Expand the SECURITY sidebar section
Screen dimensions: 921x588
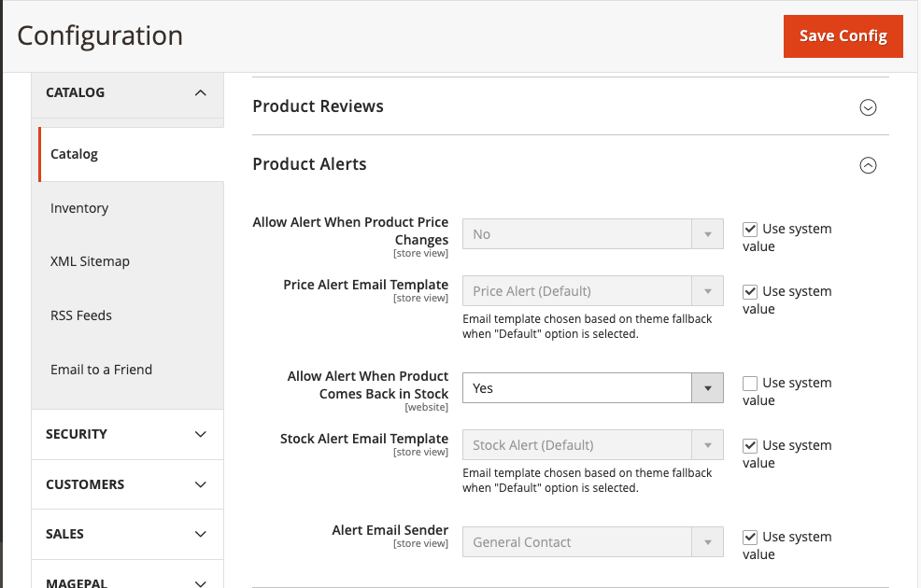(127, 434)
